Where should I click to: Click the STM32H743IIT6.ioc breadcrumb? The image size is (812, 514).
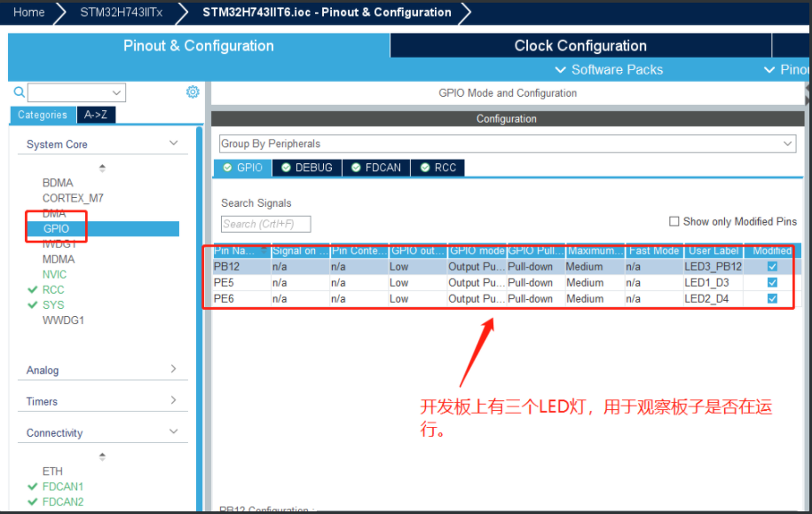(x=327, y=12)
